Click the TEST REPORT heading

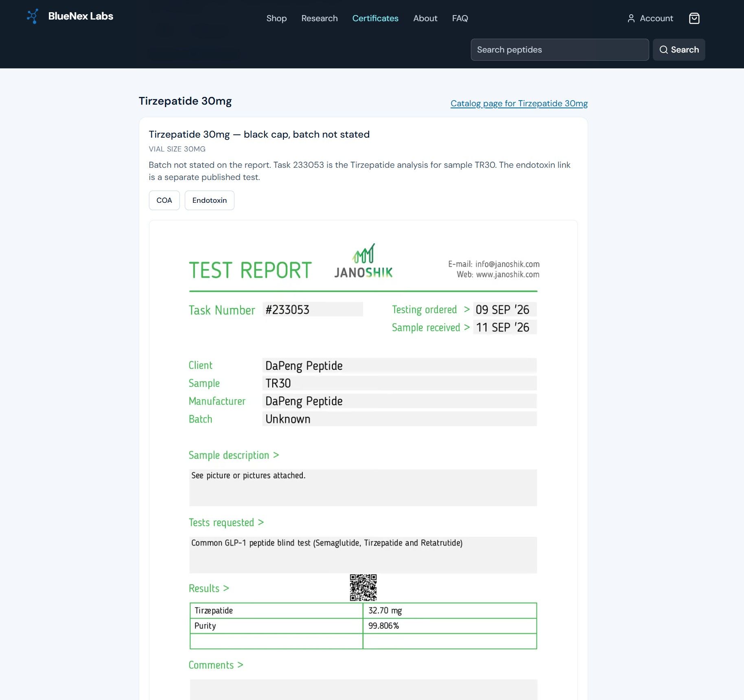click(x=250, y=270)
